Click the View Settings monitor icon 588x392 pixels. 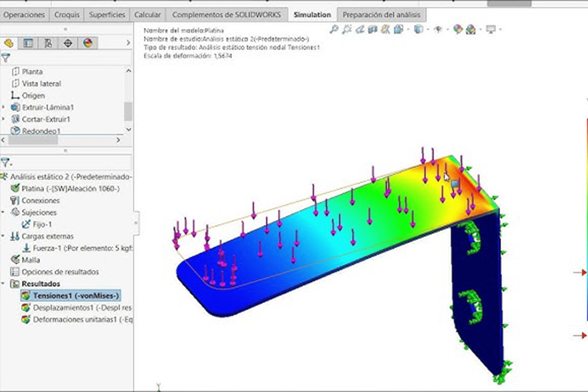coord(491,29)
